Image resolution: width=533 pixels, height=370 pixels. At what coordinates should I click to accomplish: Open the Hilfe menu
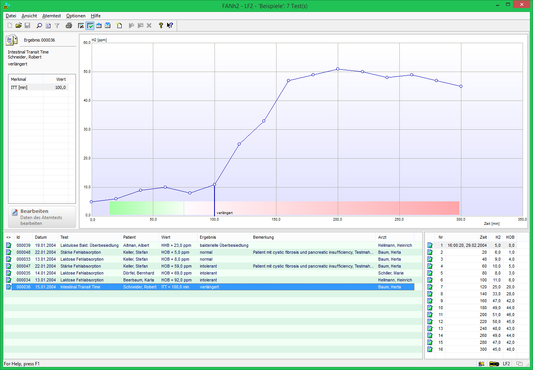(96, 16)
